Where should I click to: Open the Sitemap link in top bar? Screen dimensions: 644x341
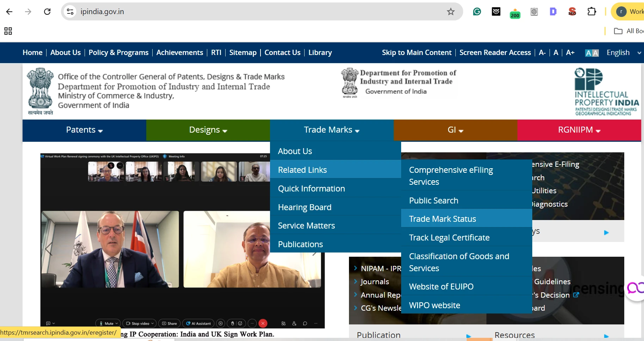pyautogui.click(x=243, y=53)
